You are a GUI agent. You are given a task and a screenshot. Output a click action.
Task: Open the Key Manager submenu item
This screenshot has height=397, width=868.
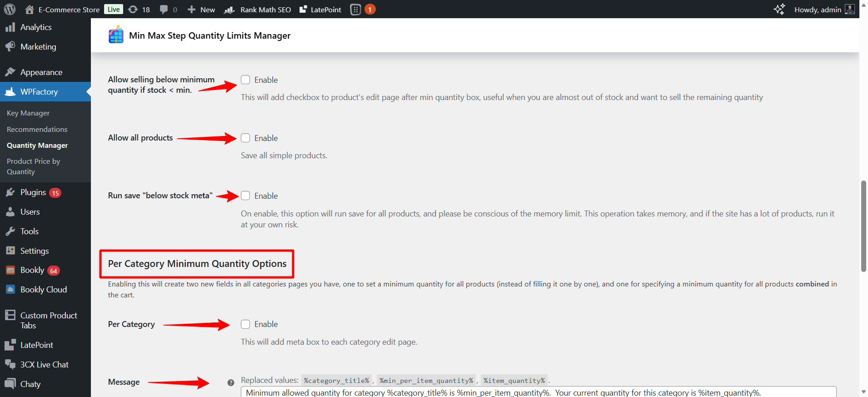click(28, 113)
